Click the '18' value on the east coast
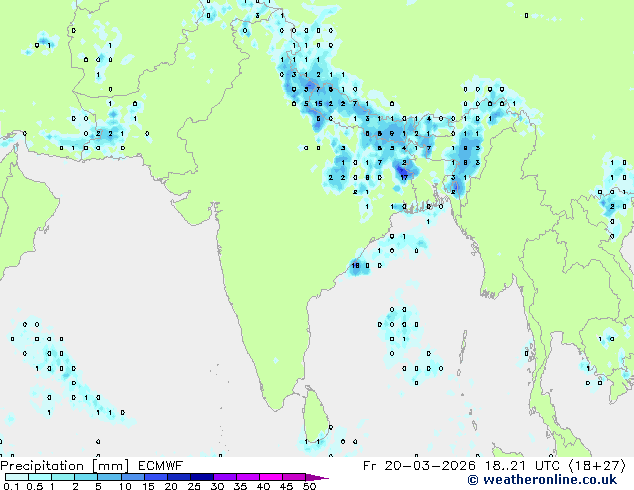The height and width of the screenshot is (490, 634). [x=355, y=266]
